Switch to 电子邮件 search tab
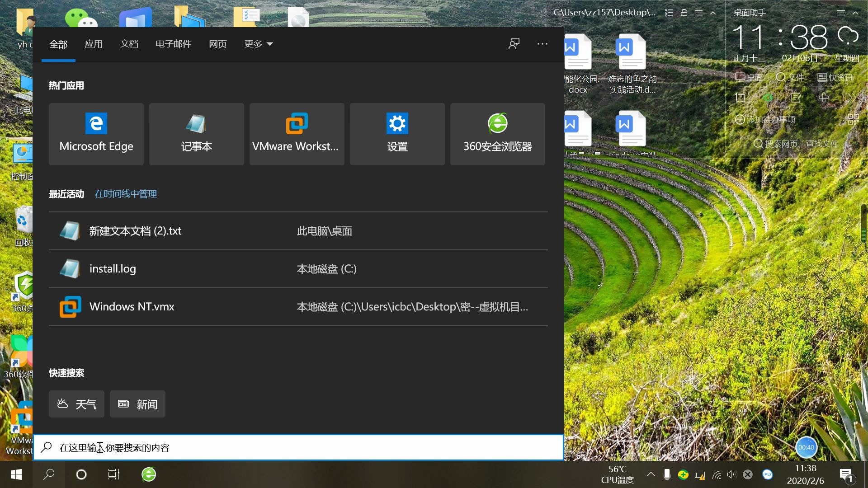The height and width of the screenshot is (488, 868). click(x=173, y=43)
